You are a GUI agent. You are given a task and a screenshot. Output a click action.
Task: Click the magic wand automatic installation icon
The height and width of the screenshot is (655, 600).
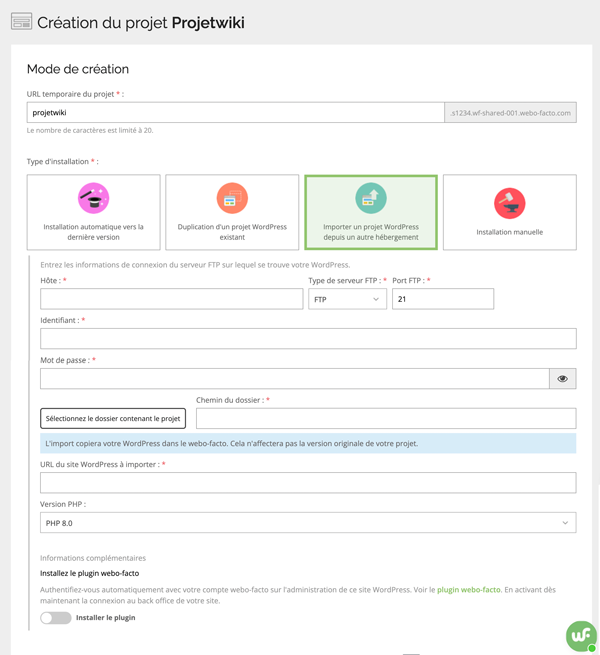[x=94, y=198]
